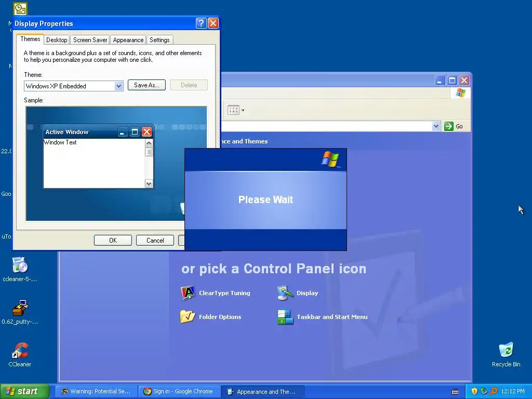
Task: Open the Recycle Bin on desktop
Action: pyautogui.click(x=506, y=354)
